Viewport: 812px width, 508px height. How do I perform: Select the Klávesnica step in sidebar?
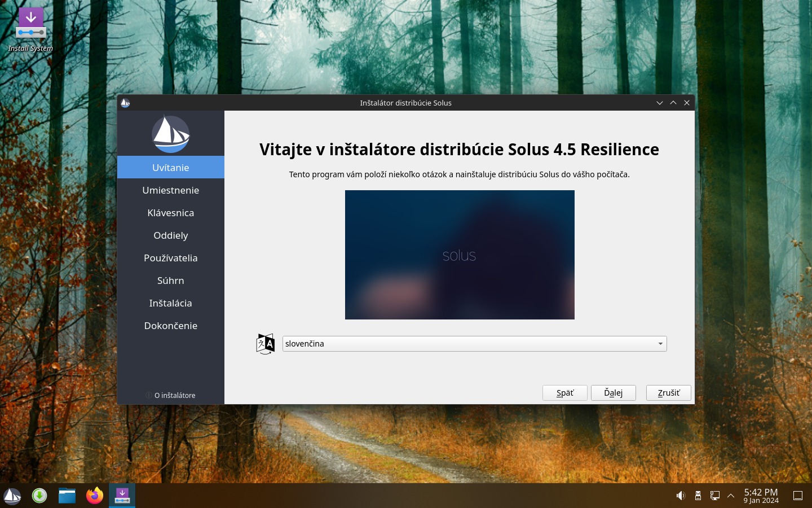[170, 213]
